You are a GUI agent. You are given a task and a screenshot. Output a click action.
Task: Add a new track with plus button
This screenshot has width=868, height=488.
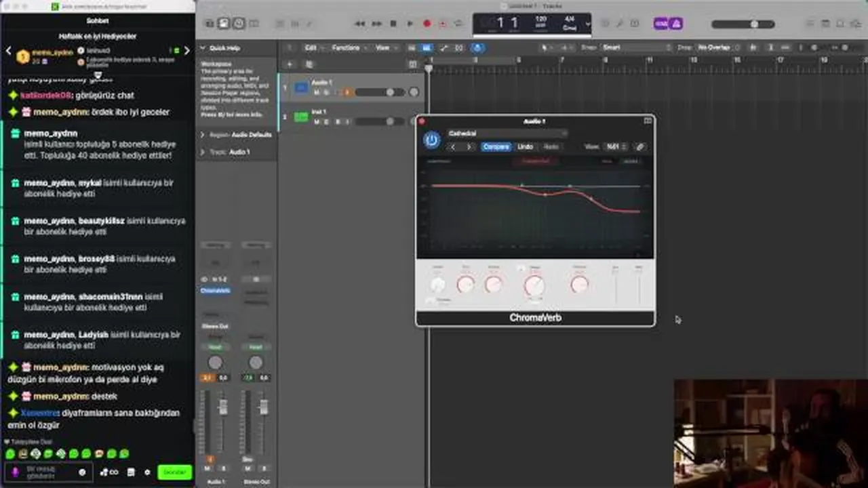coord(290,64)
